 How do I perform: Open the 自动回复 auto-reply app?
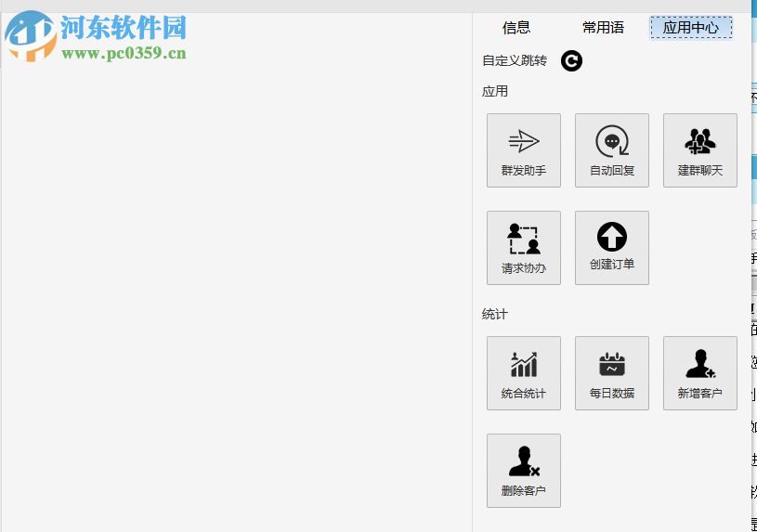click(612, 150)
